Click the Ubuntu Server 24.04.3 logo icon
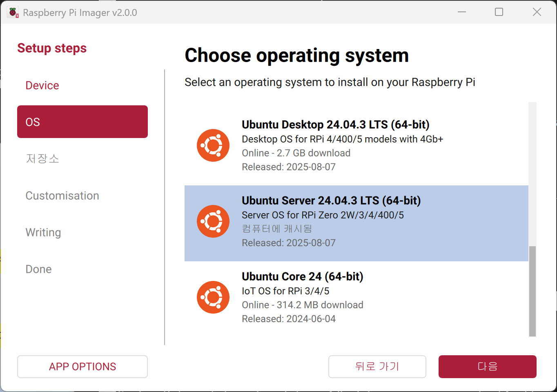Screen dimensions: 557x392 (213, 221)
